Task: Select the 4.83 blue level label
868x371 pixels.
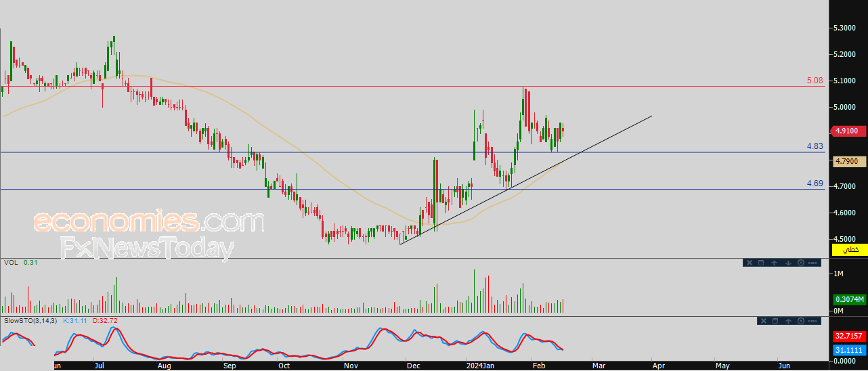Action: pos(815,146)
